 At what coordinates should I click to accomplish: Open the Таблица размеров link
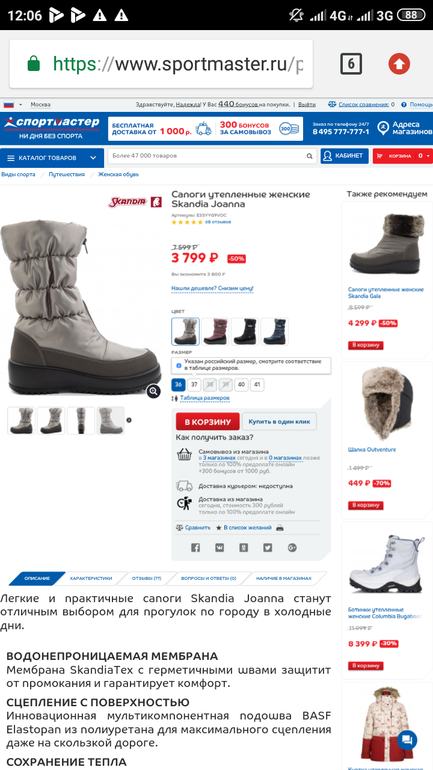click(x=205, y=398)
